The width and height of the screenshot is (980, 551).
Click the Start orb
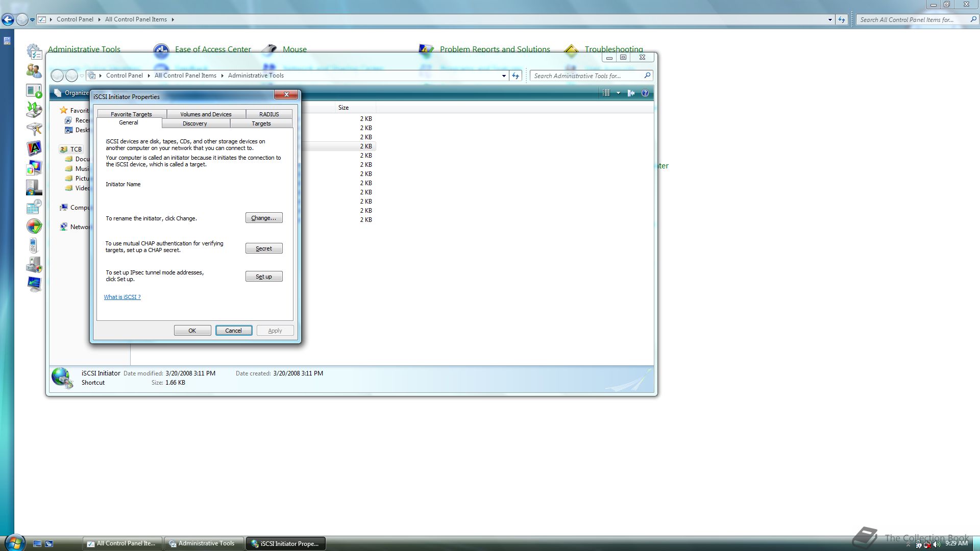point(14,542)
